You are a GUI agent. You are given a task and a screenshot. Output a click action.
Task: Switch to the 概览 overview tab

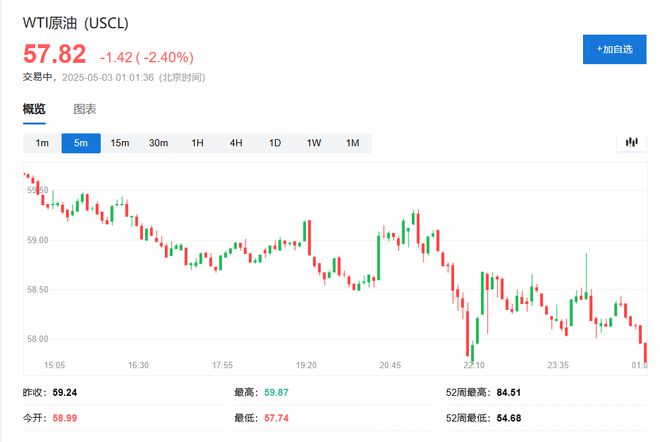pyautogui.click(x=34, y=109)
